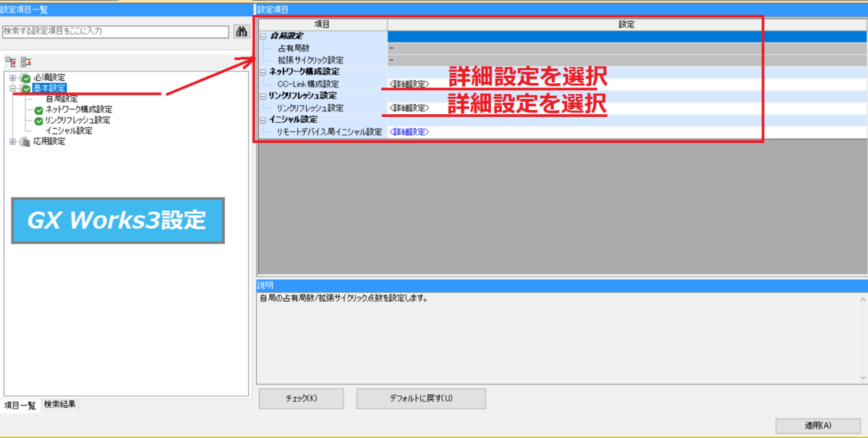Screen dimensions: 868x438
Task: Click the green check icon beside 基本設定
Action: 25,88
